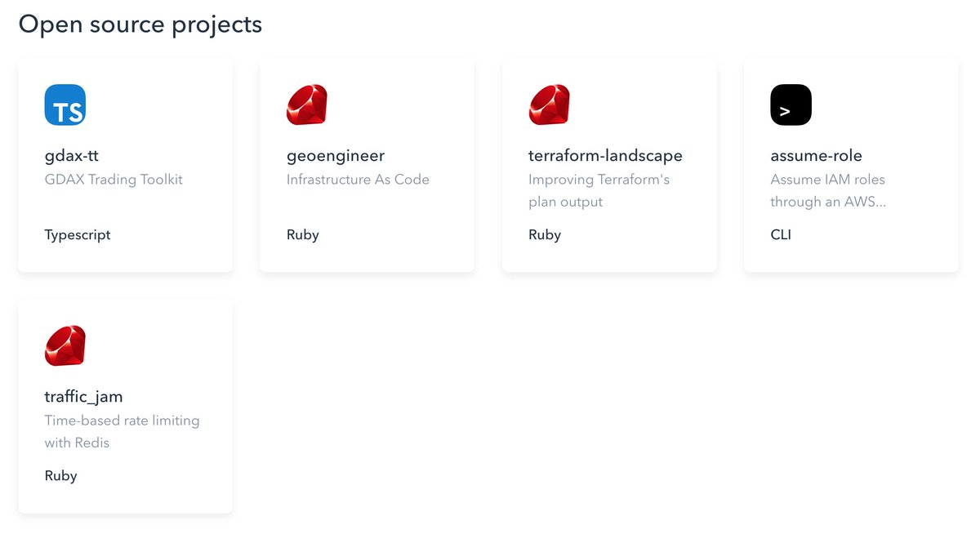
Task: Click the Ruby gem icon on geoengineer card
Action: click(307, 105)
